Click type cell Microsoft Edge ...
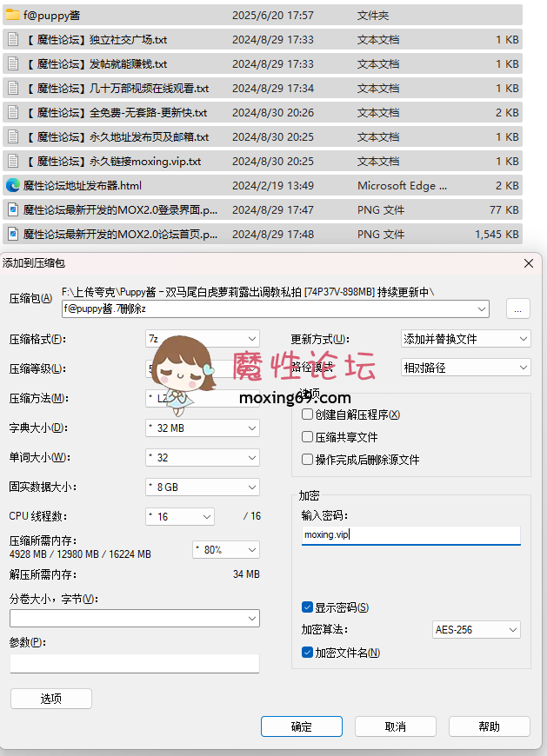Viewport: 547px width, 756px height. click(x=403, y=186)
